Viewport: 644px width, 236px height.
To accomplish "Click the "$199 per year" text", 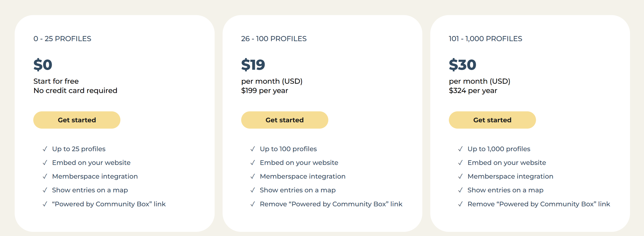I will pos(265,91).
